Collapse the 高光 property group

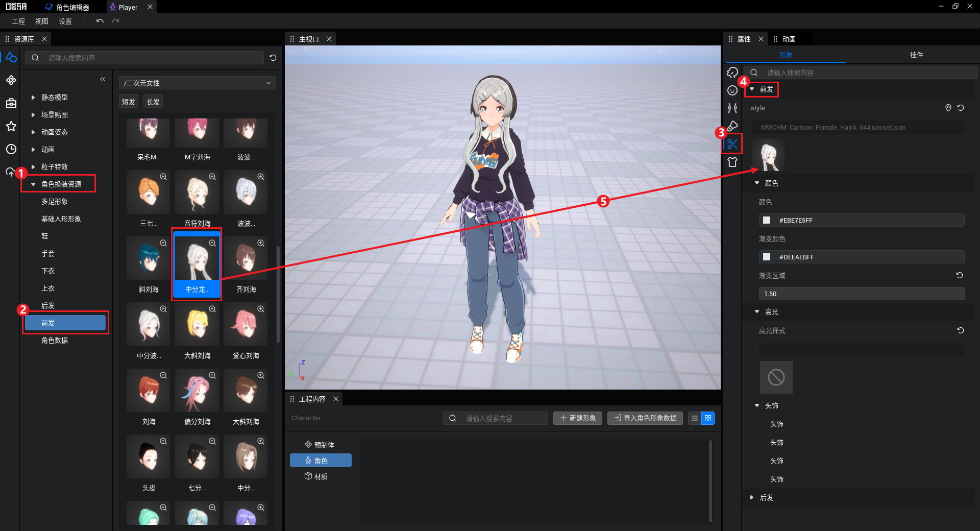(757, 311)
